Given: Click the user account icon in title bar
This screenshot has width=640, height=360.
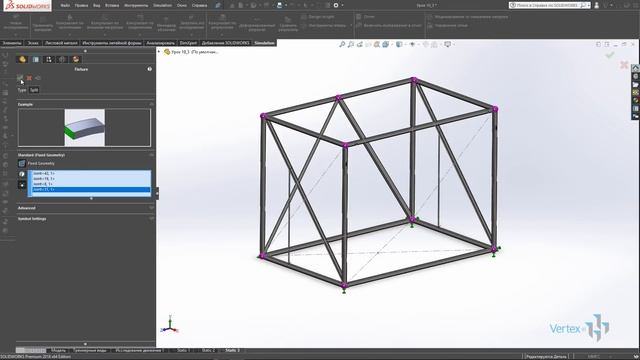Looking at the screenshot, I should point(597,5).
